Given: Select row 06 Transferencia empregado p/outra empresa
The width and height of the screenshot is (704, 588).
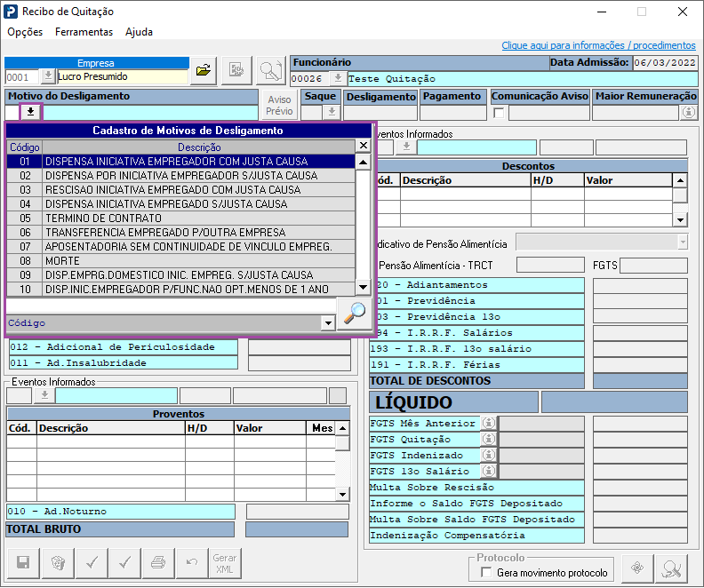Looking at the screenshot, I should pyautogui.click(x=181, y=233).
